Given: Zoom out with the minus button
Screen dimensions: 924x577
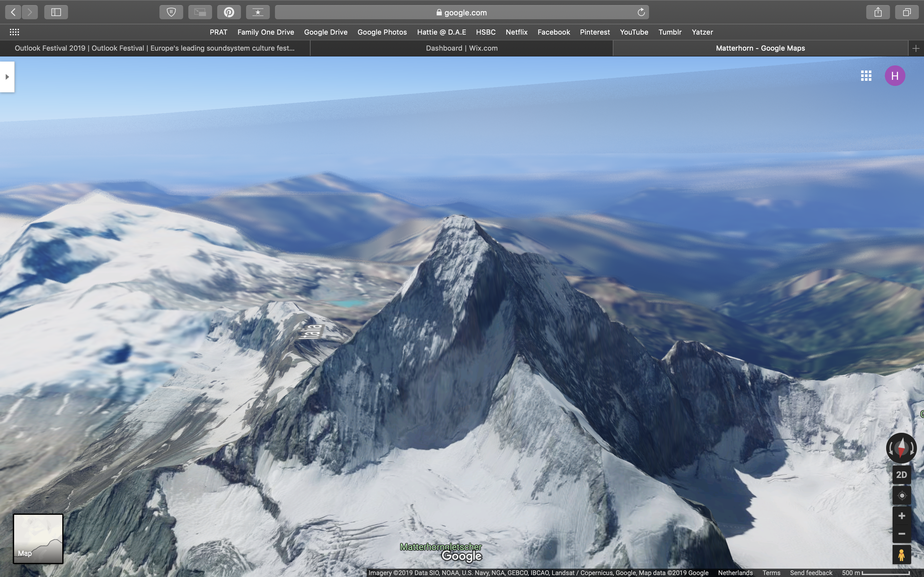Looking at the screenshot, I should 901,533.
